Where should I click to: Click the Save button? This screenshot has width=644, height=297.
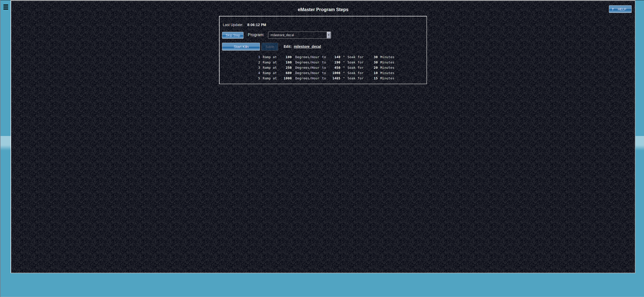270,47
